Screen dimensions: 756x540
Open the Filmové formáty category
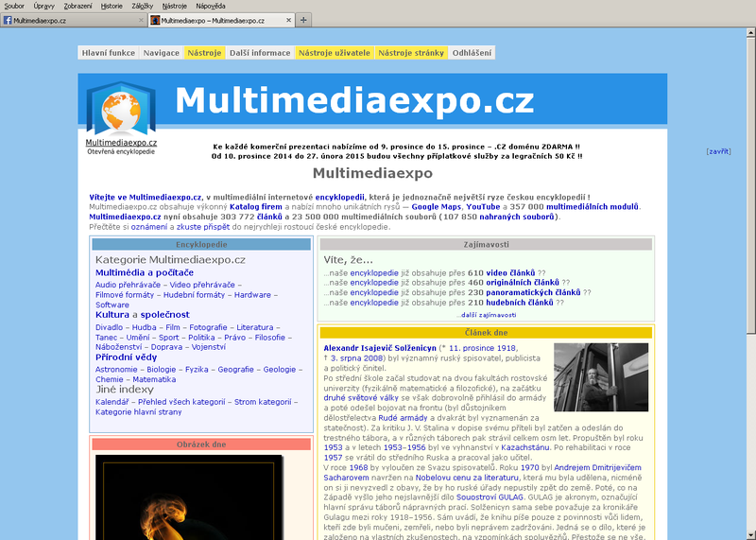click(125, 295)
